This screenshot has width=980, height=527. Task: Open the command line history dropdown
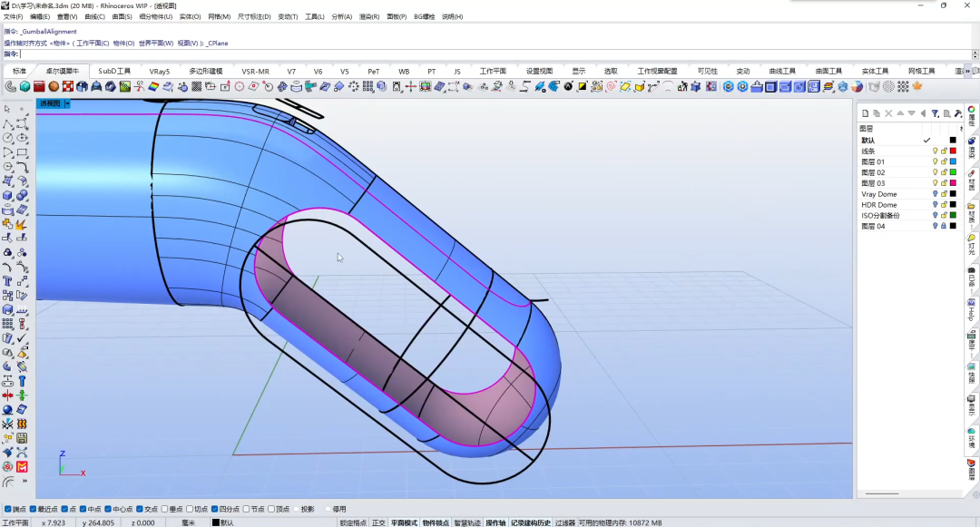tap(975, 54)
